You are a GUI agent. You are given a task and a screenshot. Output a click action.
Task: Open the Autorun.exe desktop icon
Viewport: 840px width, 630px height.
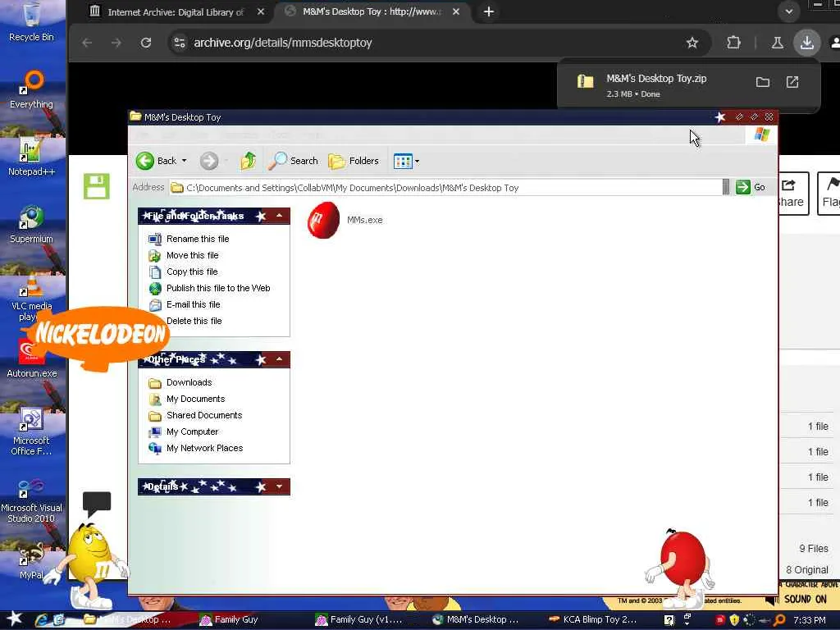(x=32, y=359)
